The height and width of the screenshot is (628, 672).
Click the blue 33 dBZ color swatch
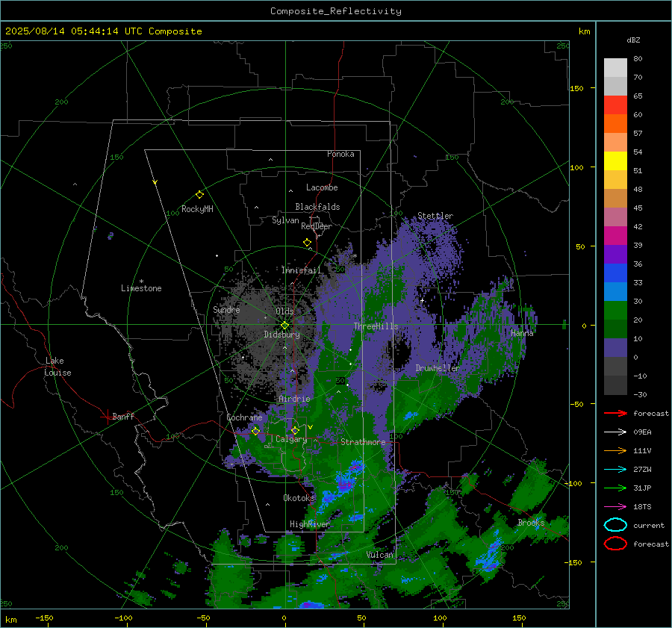[x=615, y=273]
